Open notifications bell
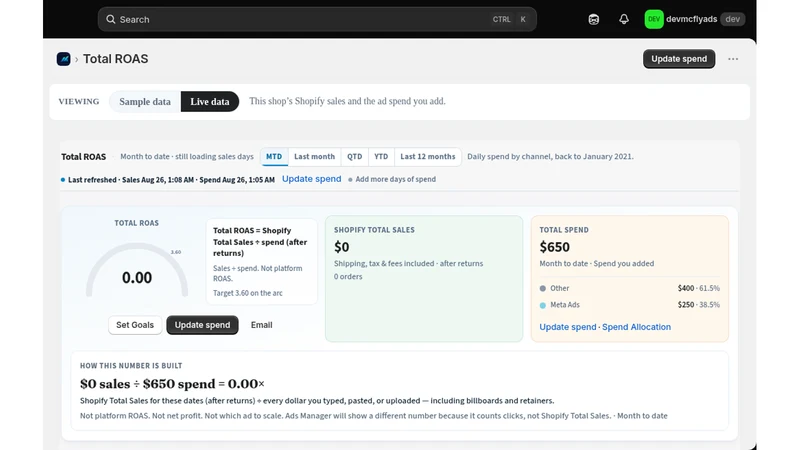 623,19
